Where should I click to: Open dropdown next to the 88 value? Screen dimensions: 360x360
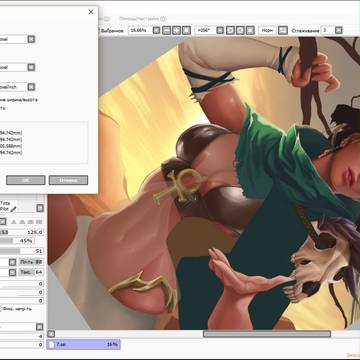pyautogui.click(x=12, y=262)
